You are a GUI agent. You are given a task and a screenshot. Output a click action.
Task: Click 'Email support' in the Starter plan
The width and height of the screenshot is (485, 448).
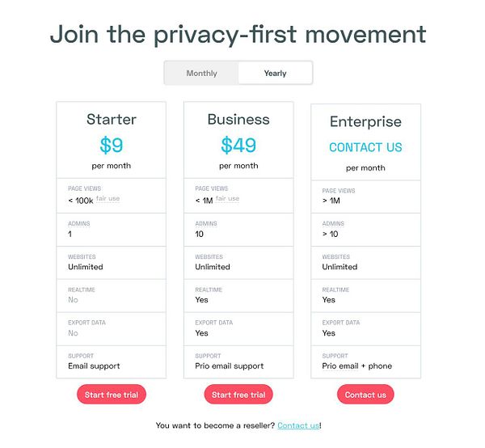click(94, 366)
